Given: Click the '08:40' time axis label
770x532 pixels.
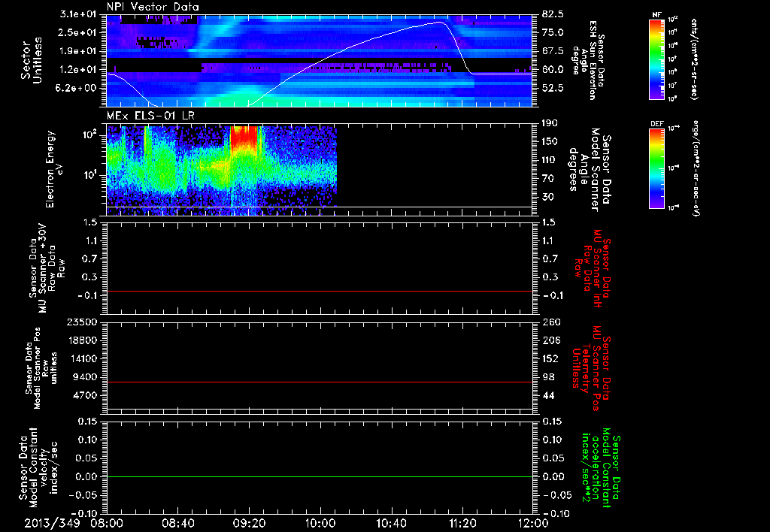Looking at the screenshot, I should [x=178, y=523].
